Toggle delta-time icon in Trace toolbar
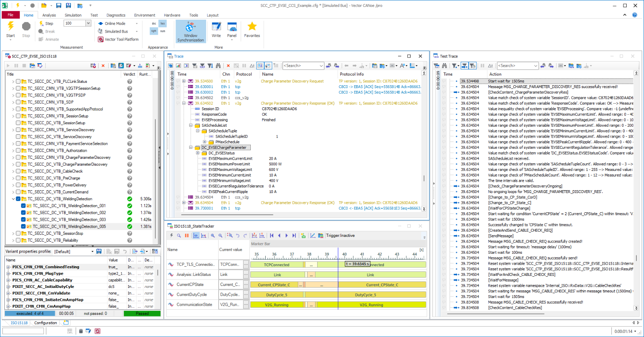This screenshot has width=644, height=337. (x=252, y=66)
